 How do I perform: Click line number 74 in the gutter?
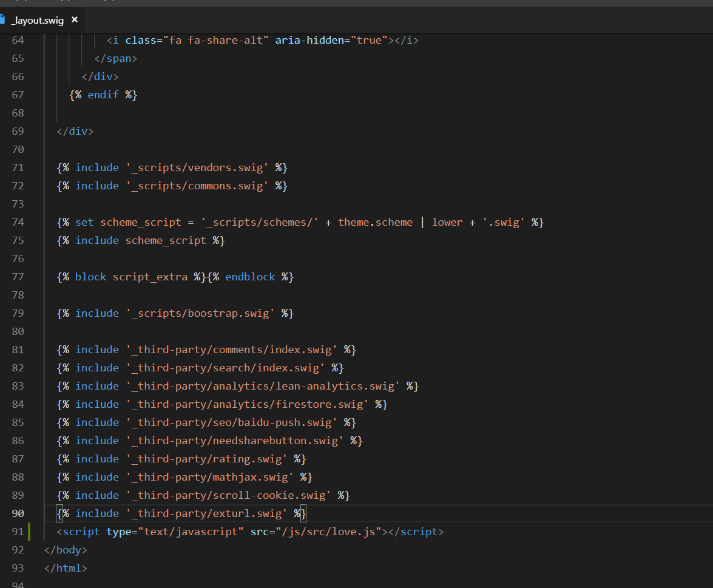18,222
